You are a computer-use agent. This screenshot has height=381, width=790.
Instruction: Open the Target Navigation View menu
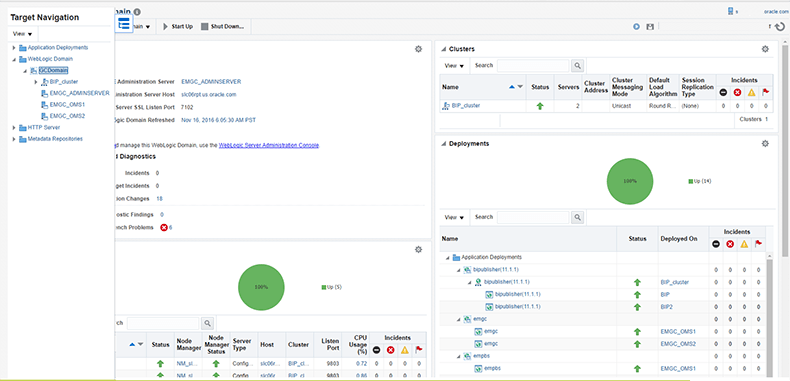(22, 34)
